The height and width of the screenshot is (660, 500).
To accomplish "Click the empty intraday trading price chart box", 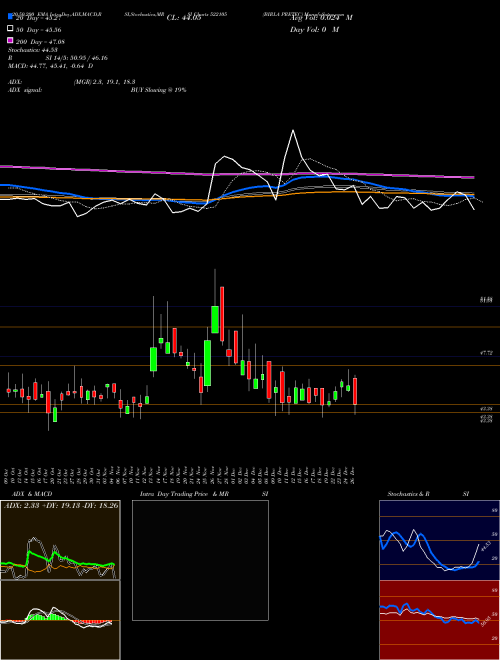I will point(200,560).
